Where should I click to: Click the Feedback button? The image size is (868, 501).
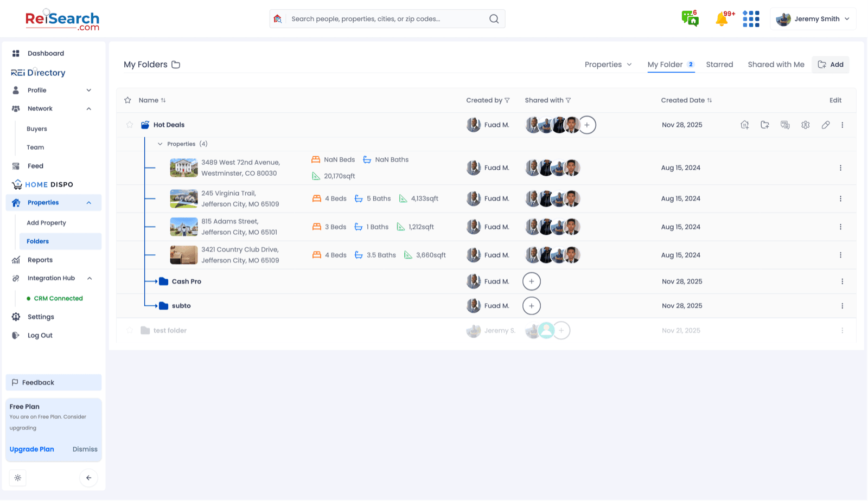click(54, 382)
